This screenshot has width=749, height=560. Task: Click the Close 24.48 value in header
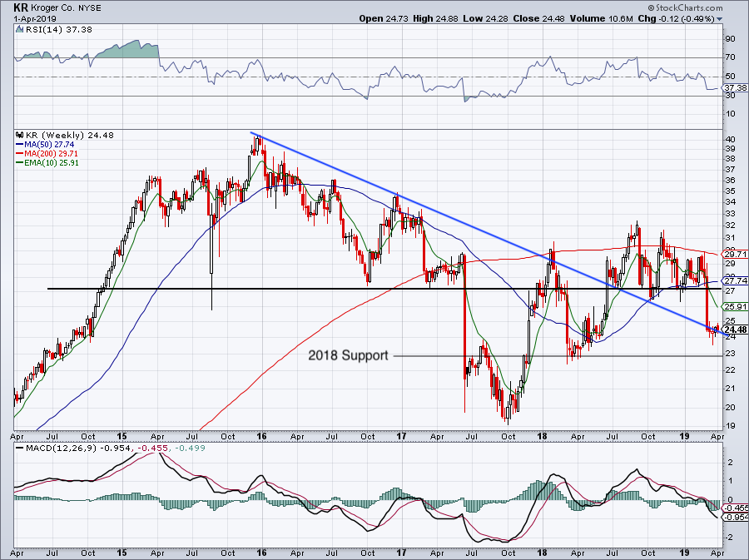tap(538, 18)
